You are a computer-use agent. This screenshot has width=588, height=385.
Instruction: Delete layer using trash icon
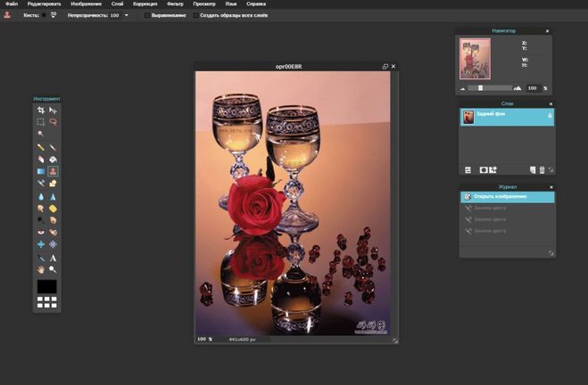click(542, 169)
